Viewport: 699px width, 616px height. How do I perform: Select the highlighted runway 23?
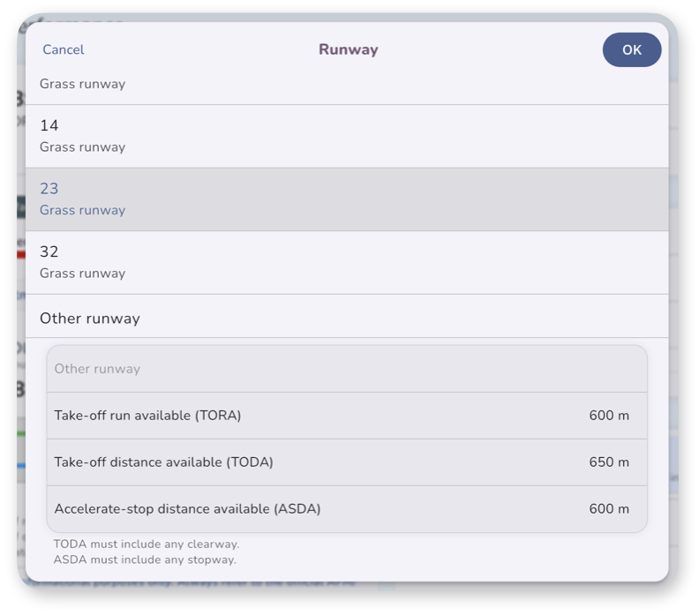[347, 199]
